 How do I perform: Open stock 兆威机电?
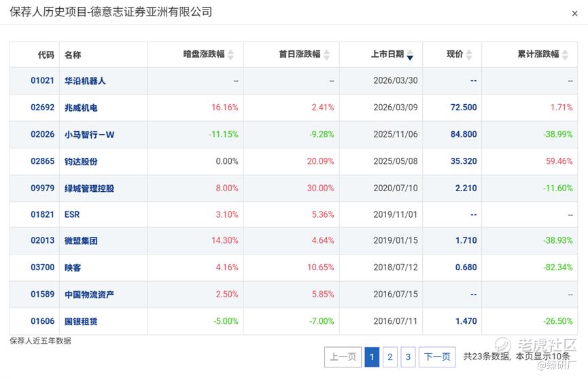[x=81, y=108]
